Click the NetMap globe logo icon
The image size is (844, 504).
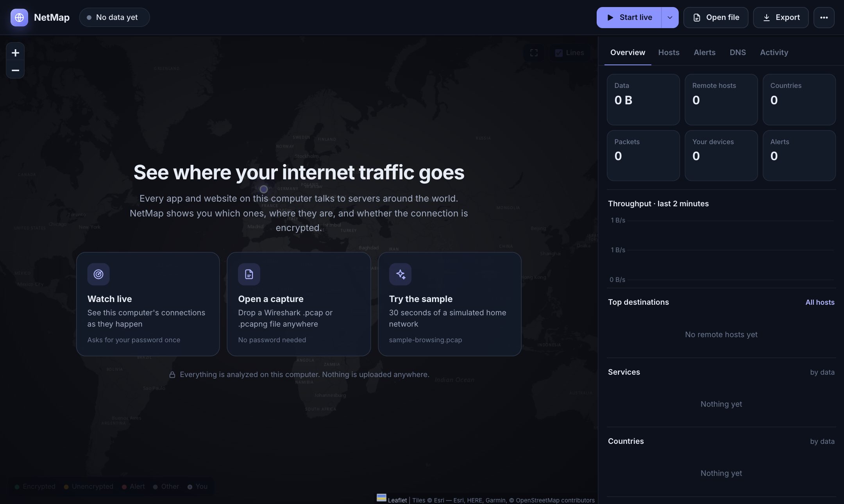19,18
